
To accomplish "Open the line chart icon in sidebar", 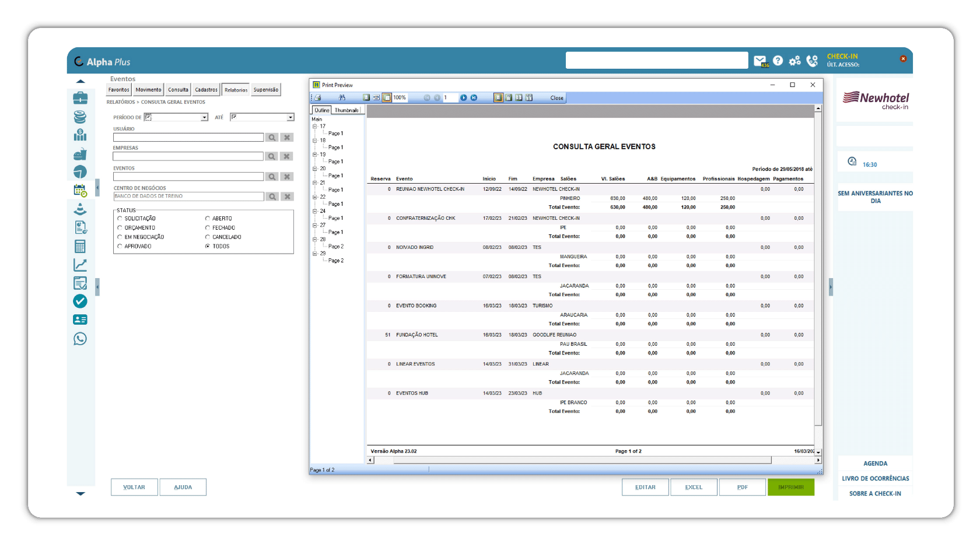I will pyautogui.click(x=80, y=265).
